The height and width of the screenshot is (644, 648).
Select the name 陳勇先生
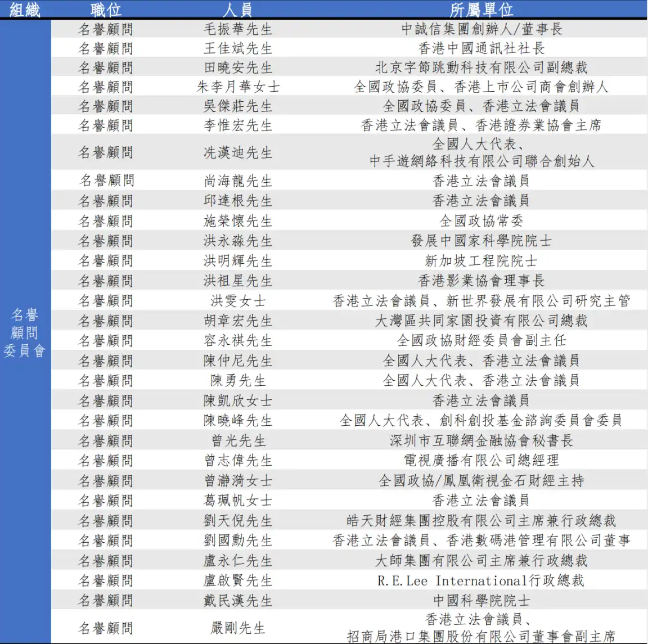click(x=238, y=380)
